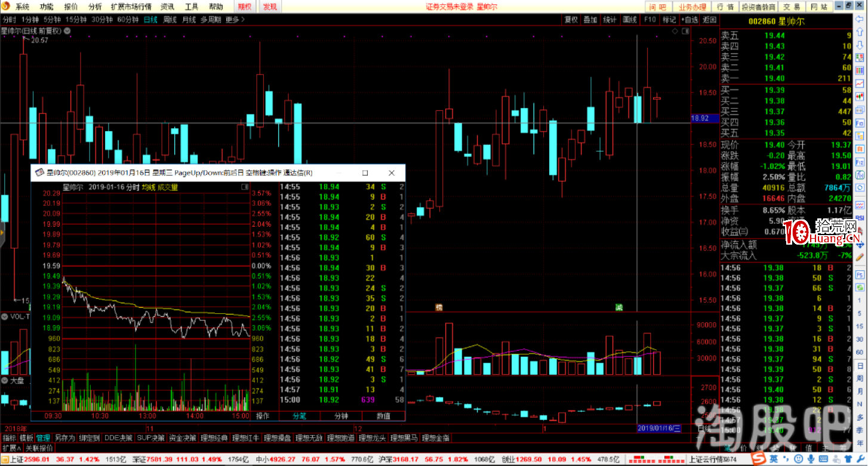Expand the 星帅尔 chart title dropdown
This screenshot has width=868, height=466.
67,30
